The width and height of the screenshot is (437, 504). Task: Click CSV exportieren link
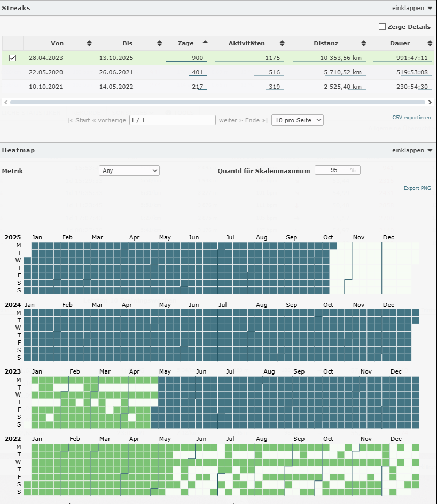[411, 118]
